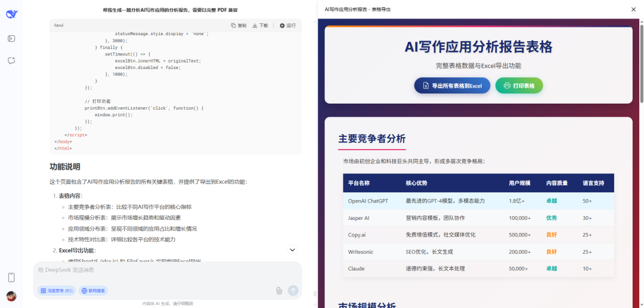644x308 pixels.
Task: Click 导出所有表格到Excel button
Action: (x=452, y=86)
